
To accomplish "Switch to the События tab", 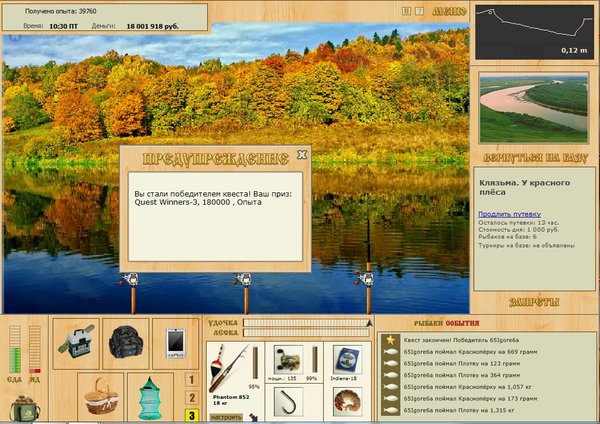I will point(462,324).
